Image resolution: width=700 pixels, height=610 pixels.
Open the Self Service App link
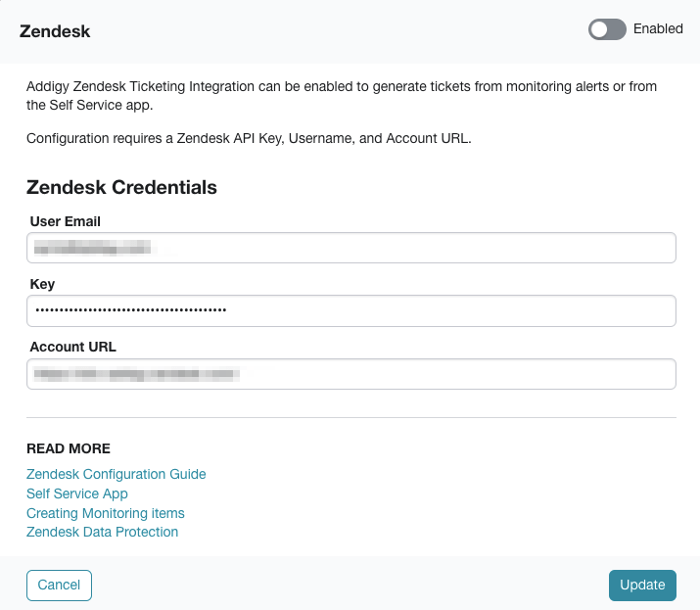[77, 493]
